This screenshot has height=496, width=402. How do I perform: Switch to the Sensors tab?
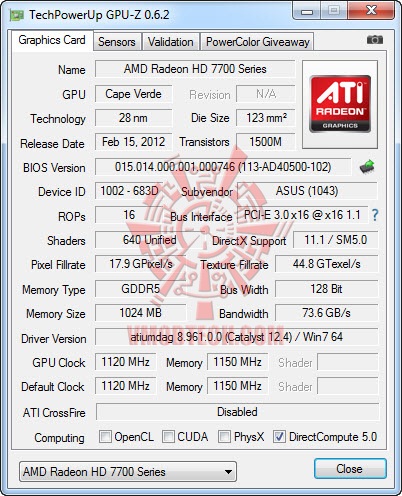pos(117,42)
